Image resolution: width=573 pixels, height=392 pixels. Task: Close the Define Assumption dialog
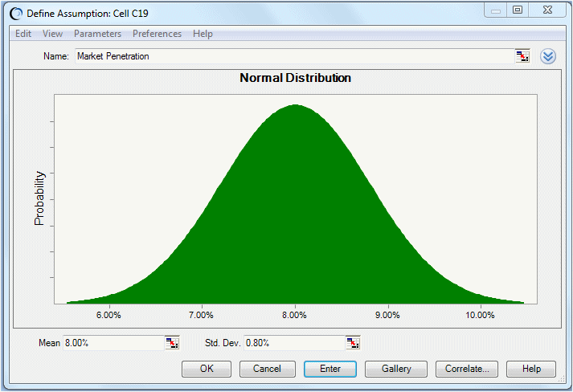tap(547, 10)
